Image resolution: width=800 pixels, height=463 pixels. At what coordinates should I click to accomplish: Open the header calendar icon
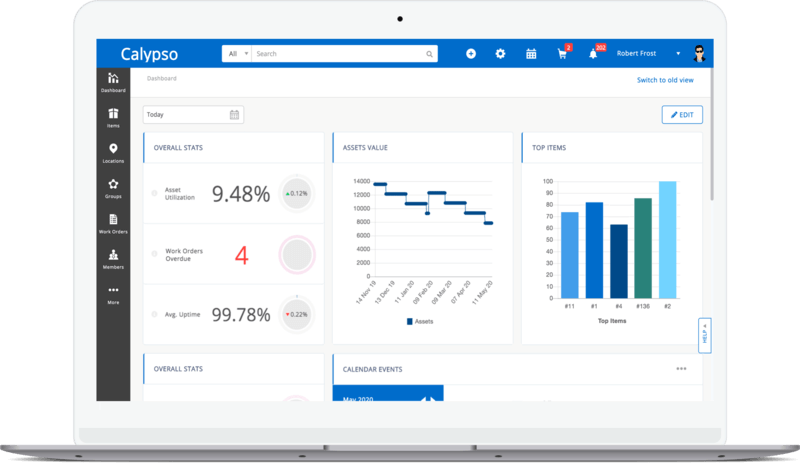[531, 54]
